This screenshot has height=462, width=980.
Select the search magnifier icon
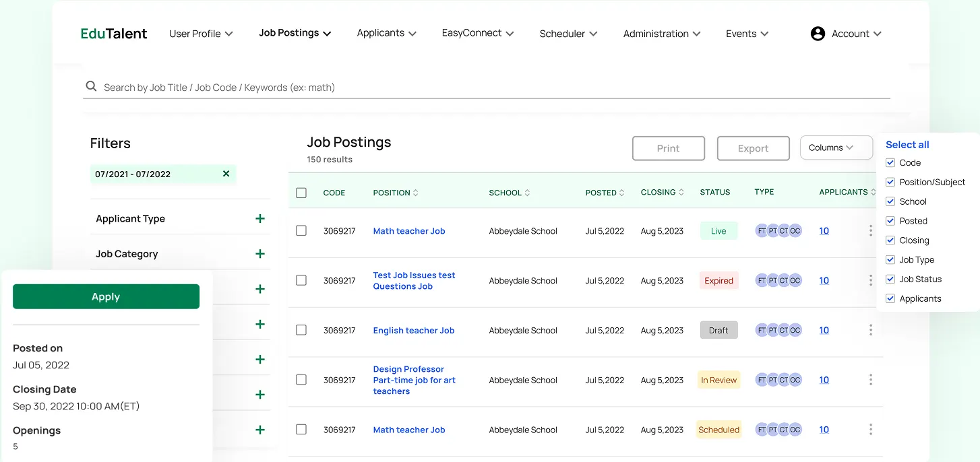[x=91, y=86]
